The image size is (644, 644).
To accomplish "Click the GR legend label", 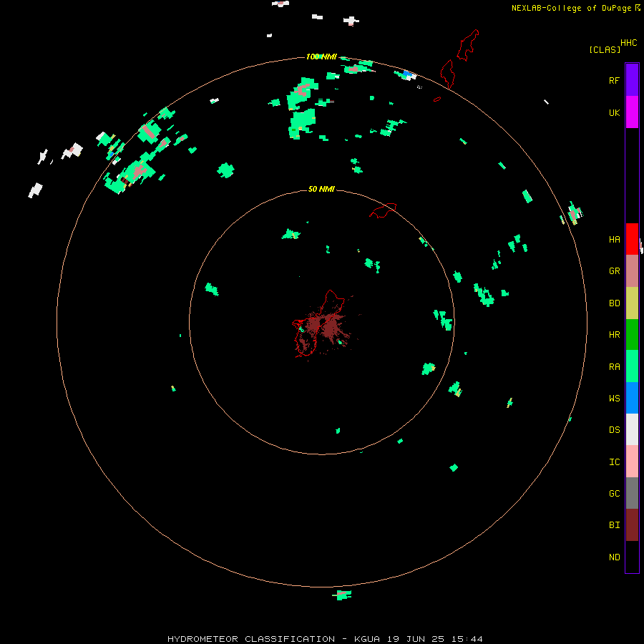I will [614, 271].
